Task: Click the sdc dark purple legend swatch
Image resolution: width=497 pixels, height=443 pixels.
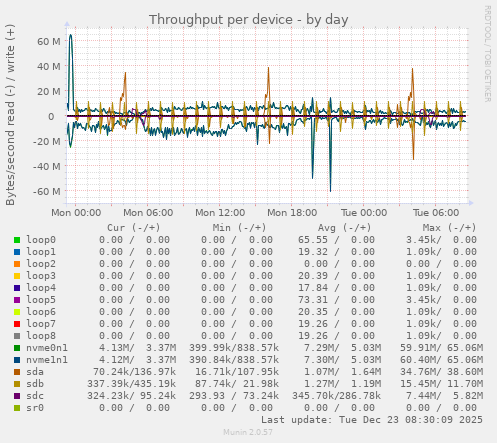Action: tap(17, 396)
